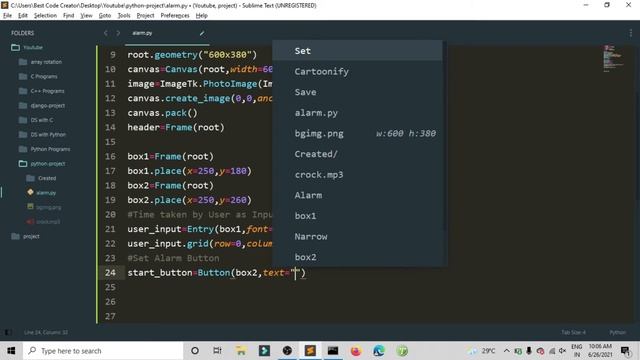Switch to the alarm.py tab
This screenshot has width=640, height=360.
142,33
